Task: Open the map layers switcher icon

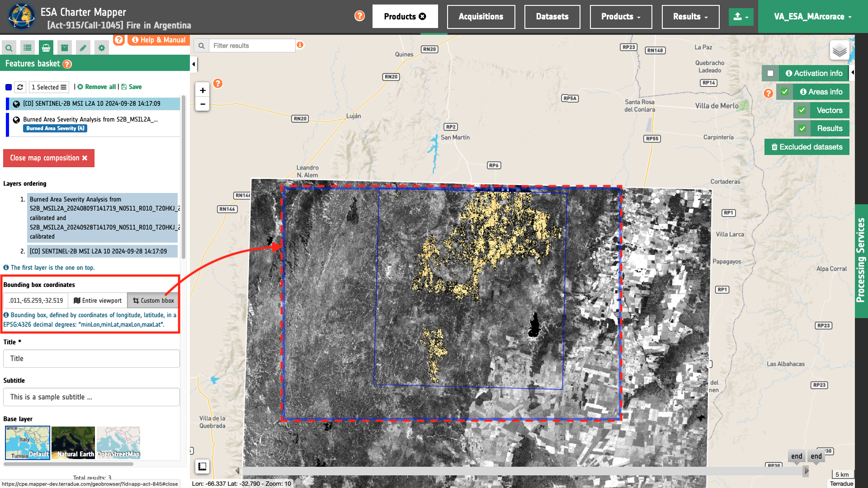Action: pos(840,50)
